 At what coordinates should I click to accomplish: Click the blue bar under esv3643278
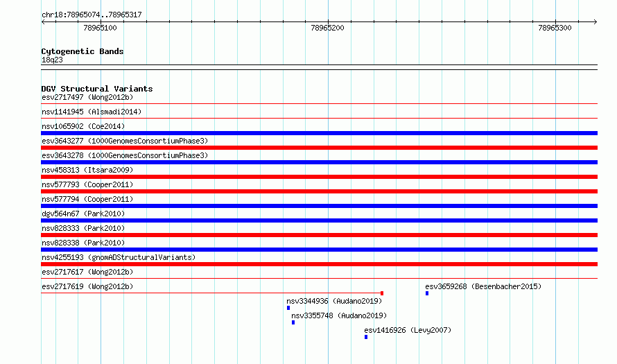(319, 162)
